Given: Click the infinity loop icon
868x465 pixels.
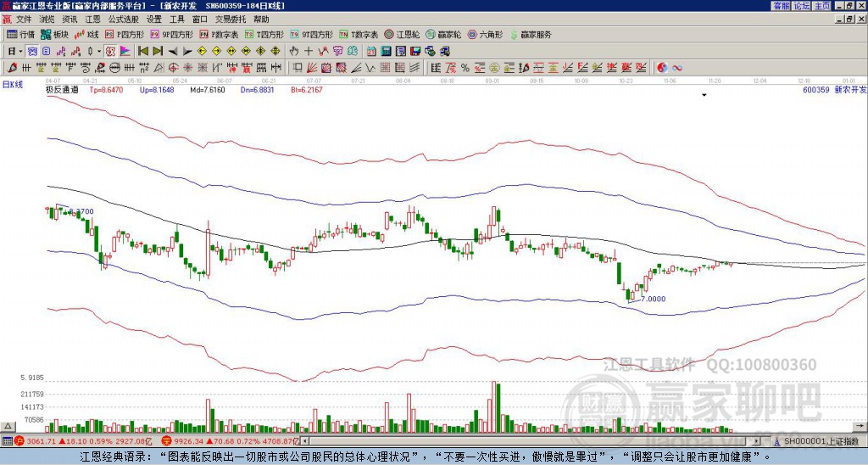Looking at the screenshot, I should (676, 68).
